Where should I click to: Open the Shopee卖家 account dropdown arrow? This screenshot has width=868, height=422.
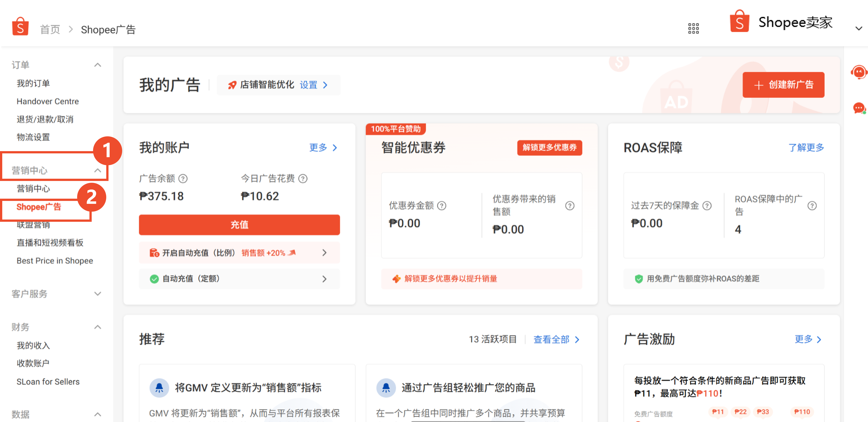[x=859, y=29]
